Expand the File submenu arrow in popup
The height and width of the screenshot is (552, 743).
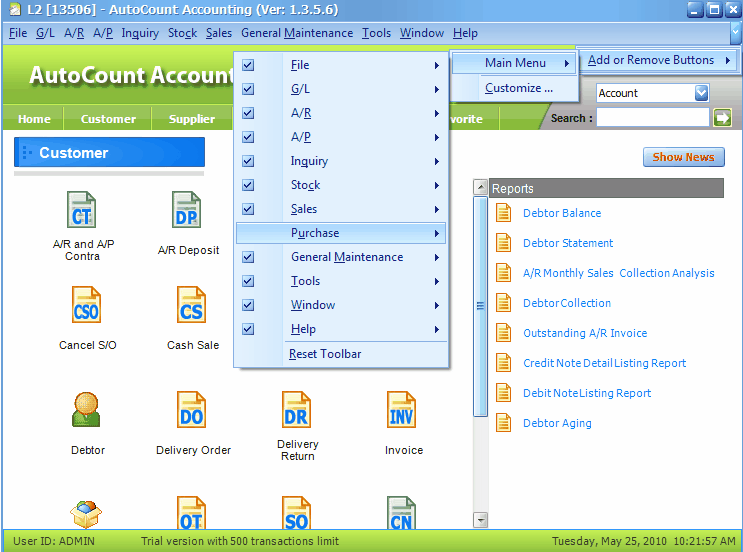point(437,65)
